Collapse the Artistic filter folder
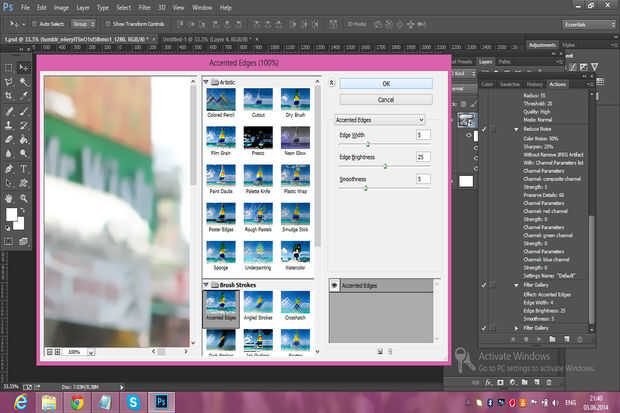This screenshot has height=413, width=620. 206,82
